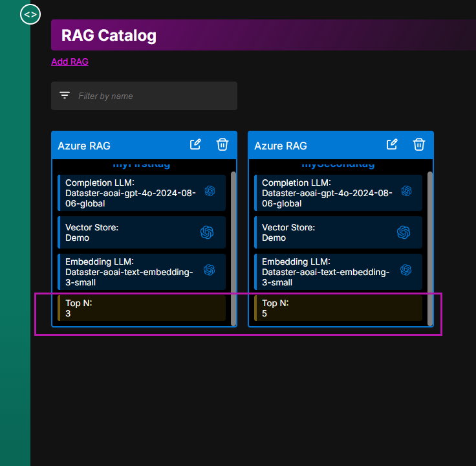Click the second card's Azure RAG title

coord(281,146)
